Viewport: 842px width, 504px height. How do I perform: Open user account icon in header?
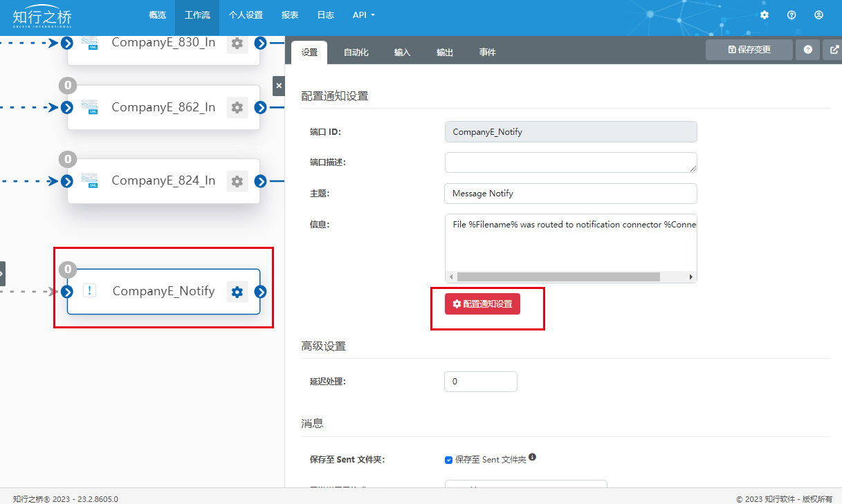pyautogui.click(x=818, y=15)
